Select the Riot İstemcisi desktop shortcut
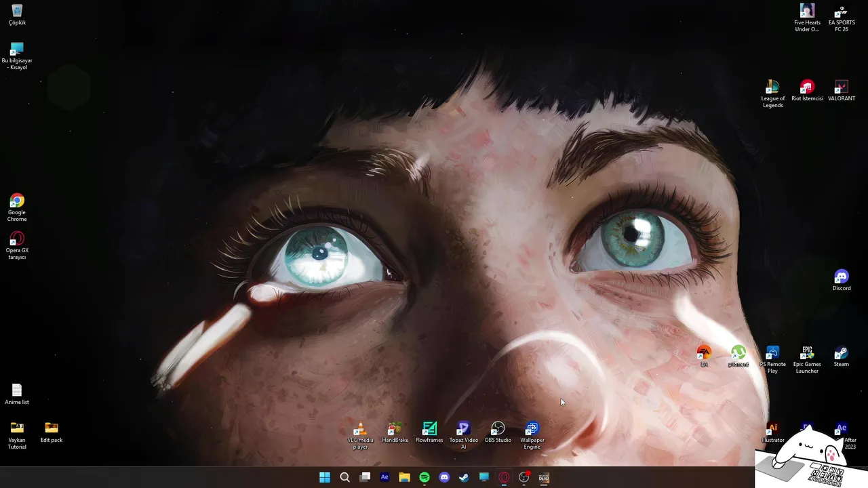Screen dimensions: 868x488 click(807, 90)
